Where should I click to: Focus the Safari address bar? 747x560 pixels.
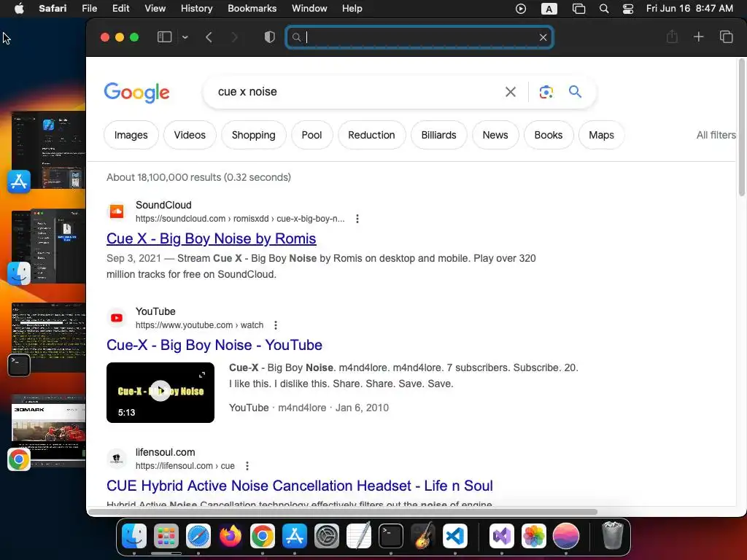pos(419,37)
